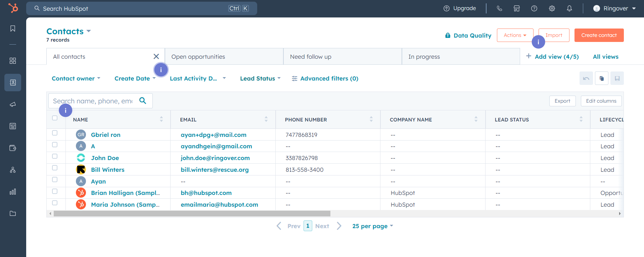
Task: Switch to Open opportunities tab
Action: coord(224,56)
